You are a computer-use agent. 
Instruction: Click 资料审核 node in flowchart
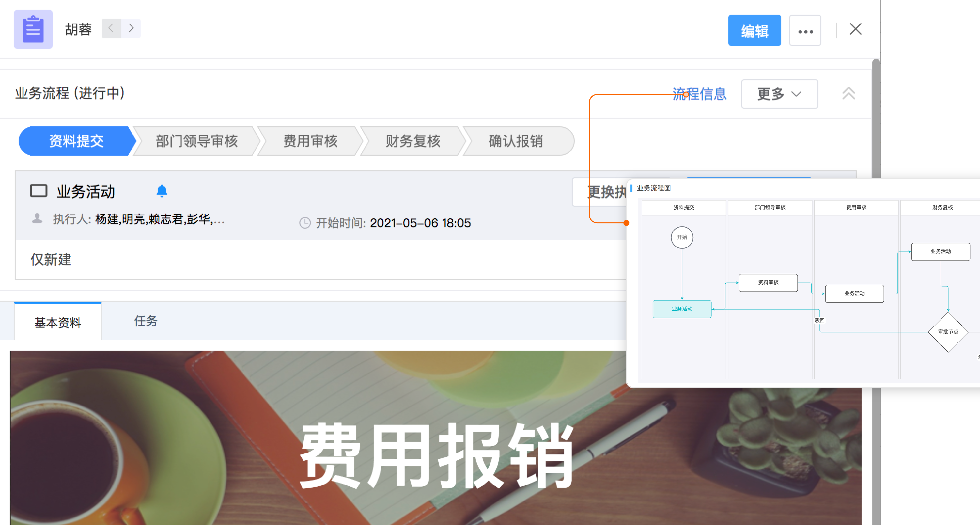768,282
